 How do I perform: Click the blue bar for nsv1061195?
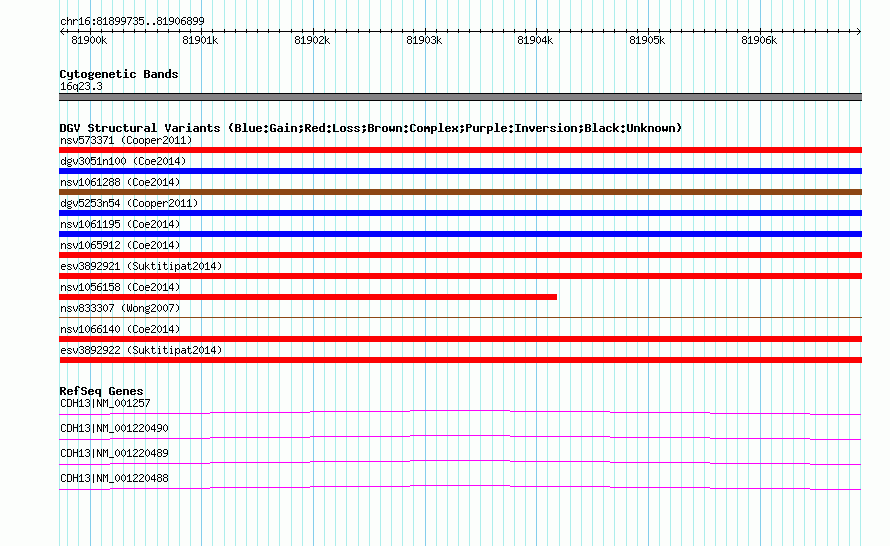click(460, 234)
